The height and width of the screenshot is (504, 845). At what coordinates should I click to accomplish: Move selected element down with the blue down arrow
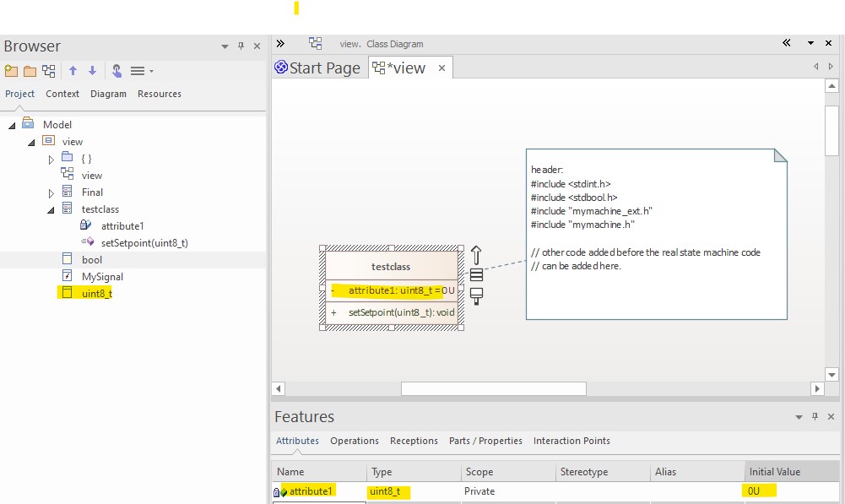tap(92, 71)
